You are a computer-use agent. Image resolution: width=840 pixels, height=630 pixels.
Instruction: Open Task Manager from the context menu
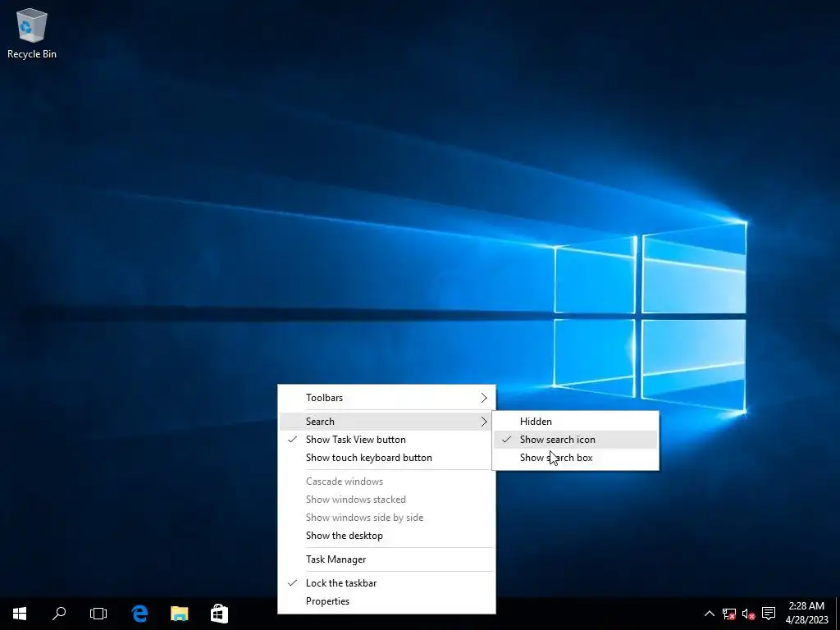coord(387,559)
